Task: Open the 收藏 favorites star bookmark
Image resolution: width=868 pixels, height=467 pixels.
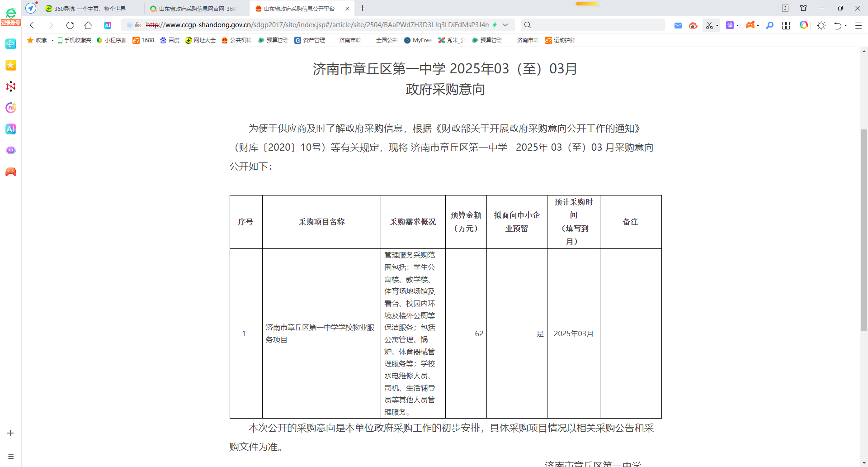Action: tap(37, 40)
